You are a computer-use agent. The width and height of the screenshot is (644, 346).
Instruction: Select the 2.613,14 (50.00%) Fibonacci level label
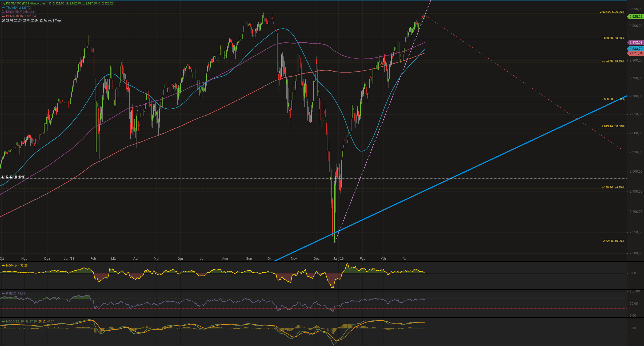pyautogui.click(x=613, y=126)
